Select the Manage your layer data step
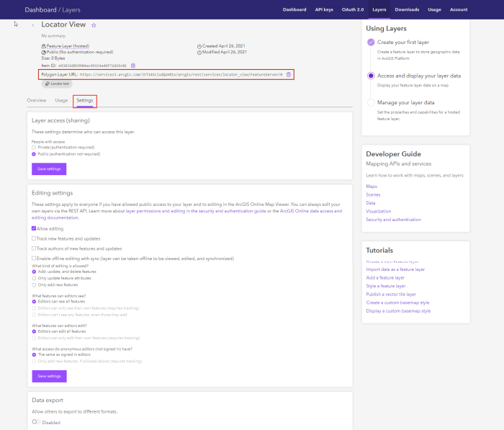The height and width of the screenshot is (430, 504). coord(371,102)
